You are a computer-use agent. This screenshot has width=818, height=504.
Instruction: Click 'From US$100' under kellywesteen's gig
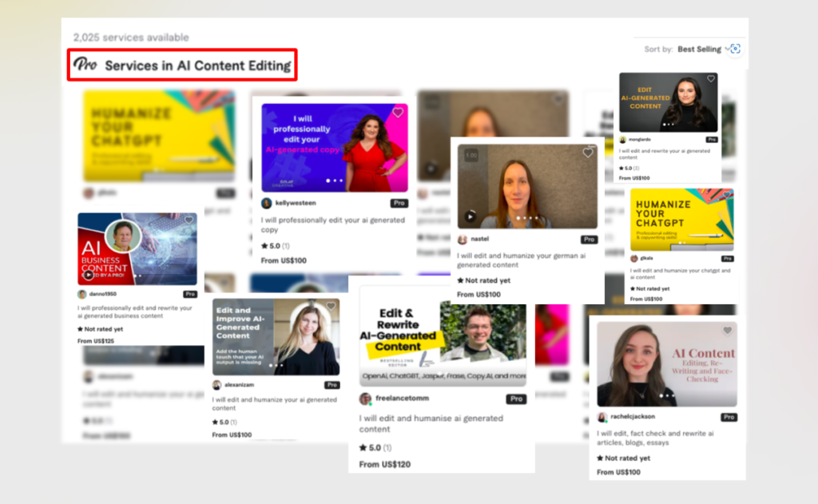(284, 260)
